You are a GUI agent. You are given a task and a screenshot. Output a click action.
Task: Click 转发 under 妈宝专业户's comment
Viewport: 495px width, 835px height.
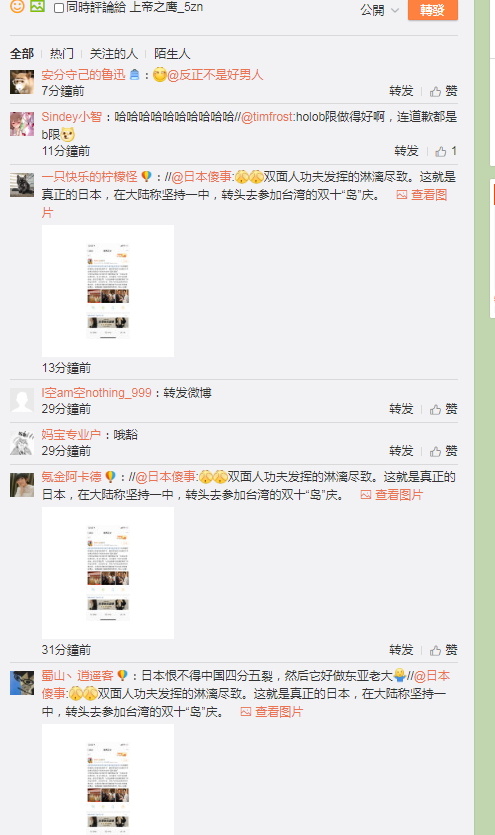[x=401, y=451]
